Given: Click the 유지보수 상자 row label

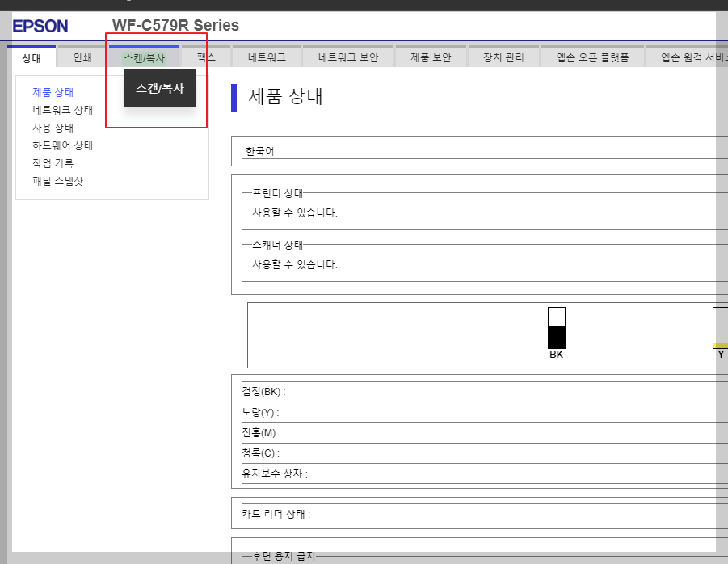Looking at the screenshot, I should coord(275,474).
